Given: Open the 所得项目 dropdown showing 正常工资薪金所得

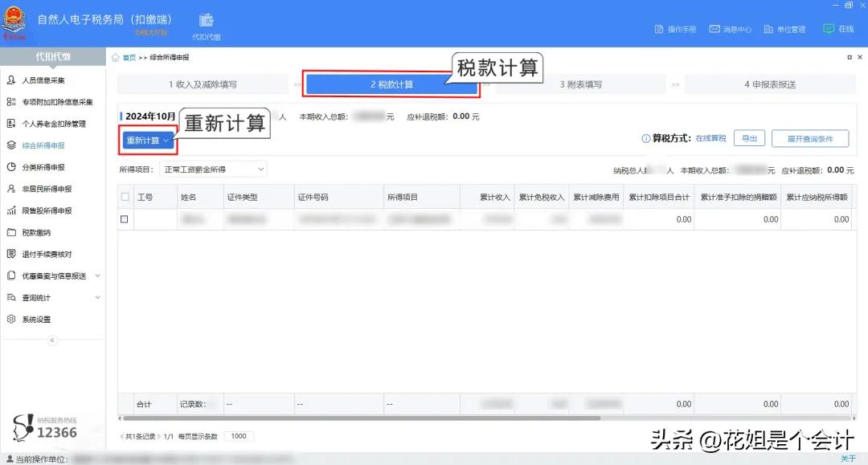Looking at the screenshot, I should tap(213, 169).
